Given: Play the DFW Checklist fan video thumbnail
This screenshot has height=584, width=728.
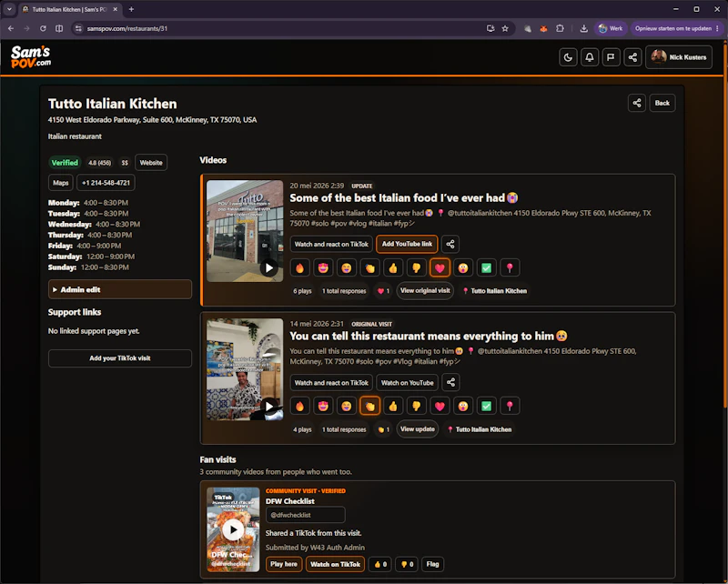Looking at the screenshot, I should tap(233, 529).
